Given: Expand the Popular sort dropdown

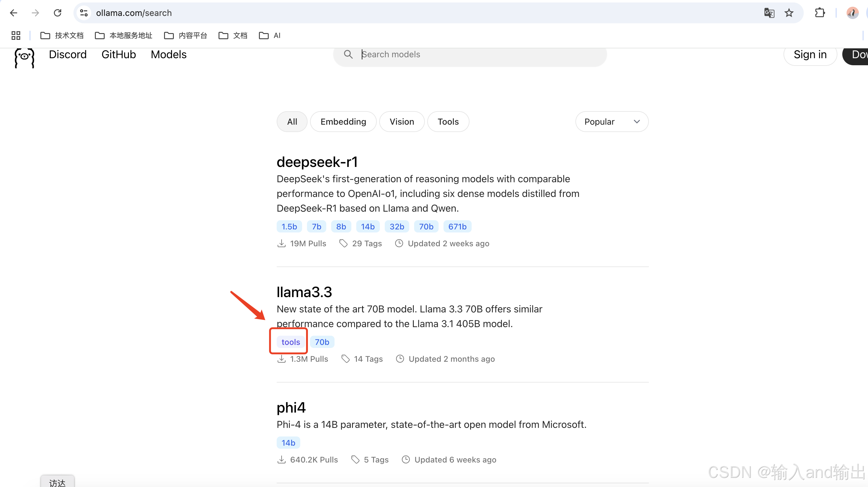Looking at the screenshot, I should 612,122.
